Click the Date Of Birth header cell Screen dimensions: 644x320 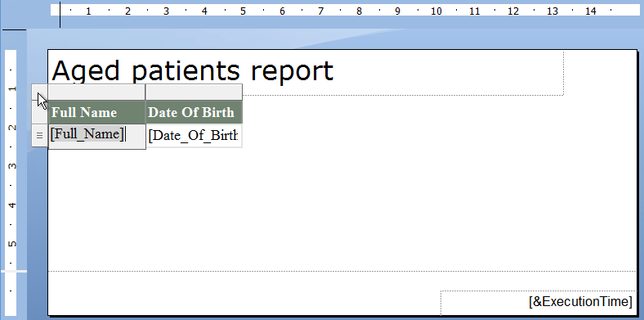click(194, 112)
